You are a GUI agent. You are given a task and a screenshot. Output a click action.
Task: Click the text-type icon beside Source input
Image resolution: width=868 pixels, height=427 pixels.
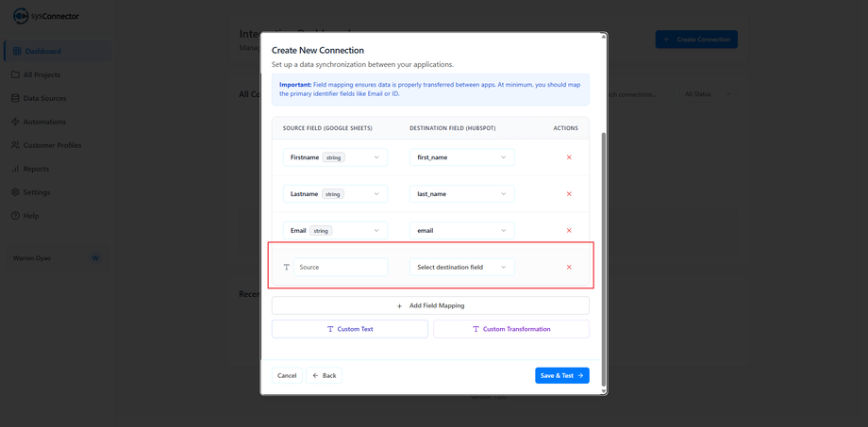[287, 268]
